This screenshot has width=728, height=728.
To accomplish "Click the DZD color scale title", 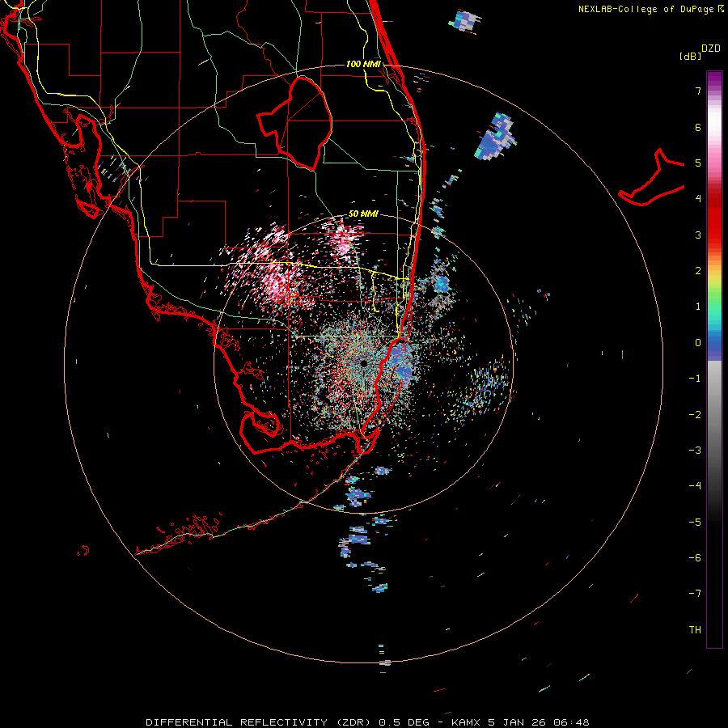I will click(711, 49).
